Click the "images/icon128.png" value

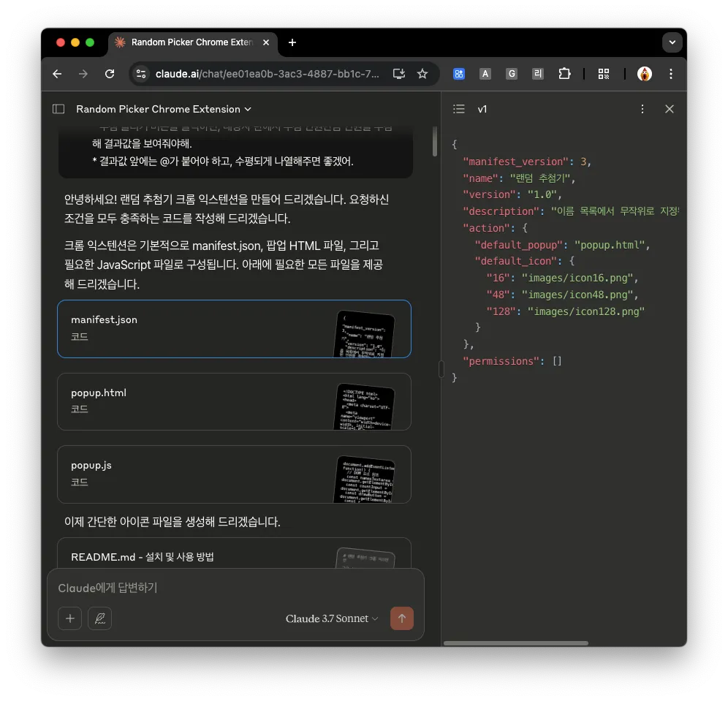click(586, 311)
